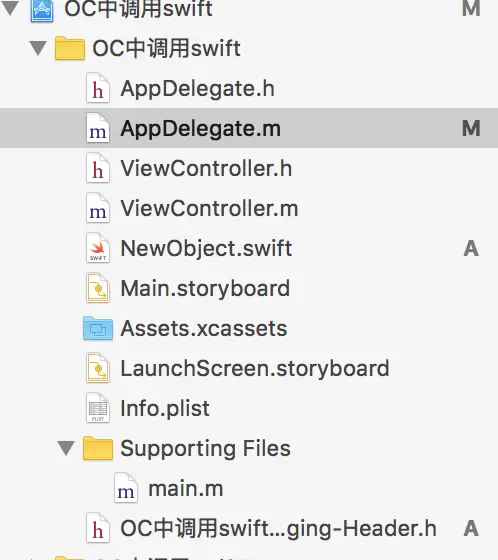The width and height of the screenshot is (498, 560).
Task: Collapse the root OC中调用swift project
Action: pos(10,8)
